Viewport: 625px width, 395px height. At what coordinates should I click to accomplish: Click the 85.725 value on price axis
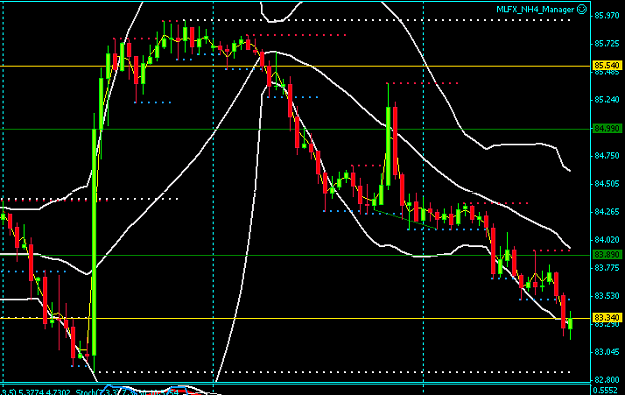click(607, 43)
